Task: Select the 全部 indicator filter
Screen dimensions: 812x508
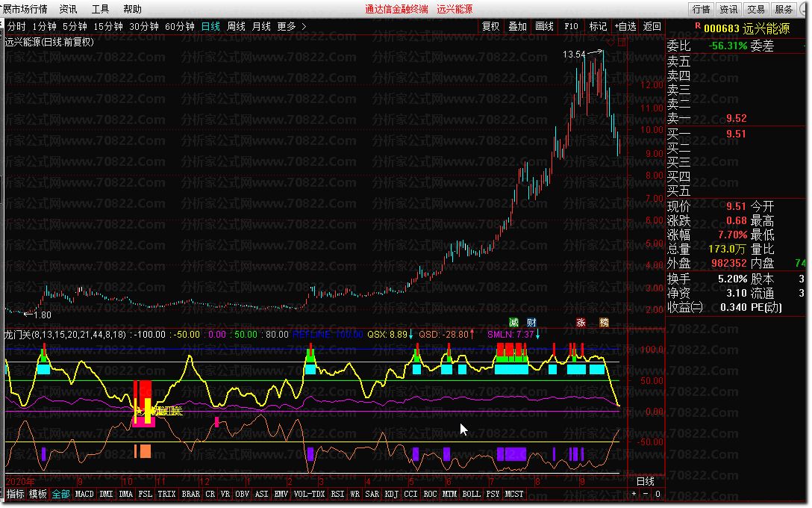Action: point(60,494)
